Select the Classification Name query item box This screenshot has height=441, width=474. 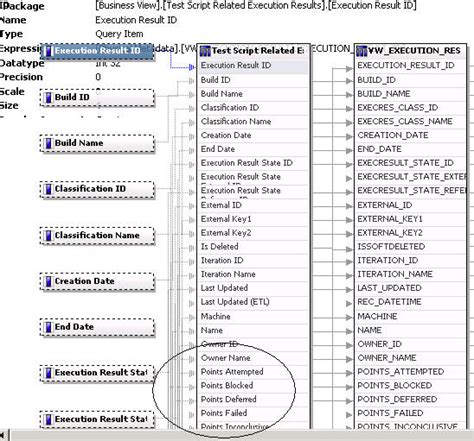(97, 236)
